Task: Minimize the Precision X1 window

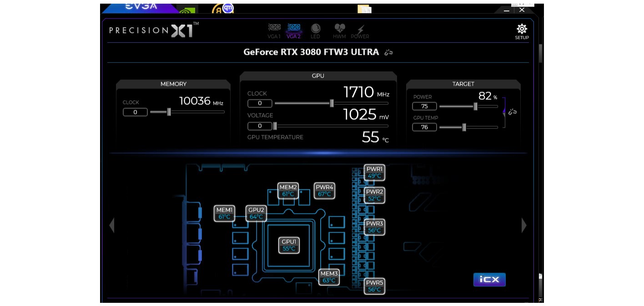Action: click(x=507, y=10)
